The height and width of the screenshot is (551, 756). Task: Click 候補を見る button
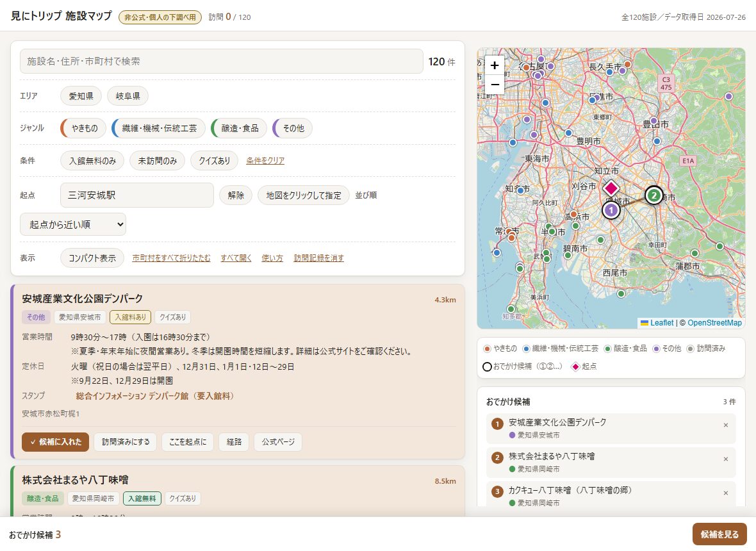coord(719,534)
